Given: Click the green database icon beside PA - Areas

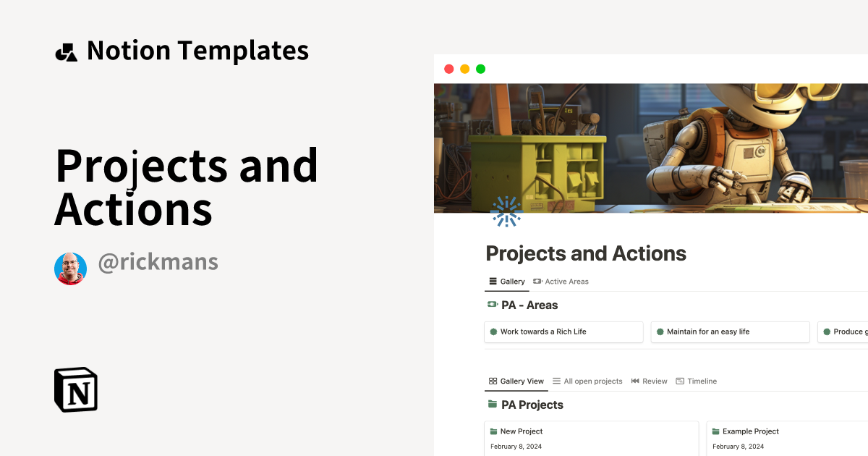Looking at the screenshot, I should (x=493, y=305).
